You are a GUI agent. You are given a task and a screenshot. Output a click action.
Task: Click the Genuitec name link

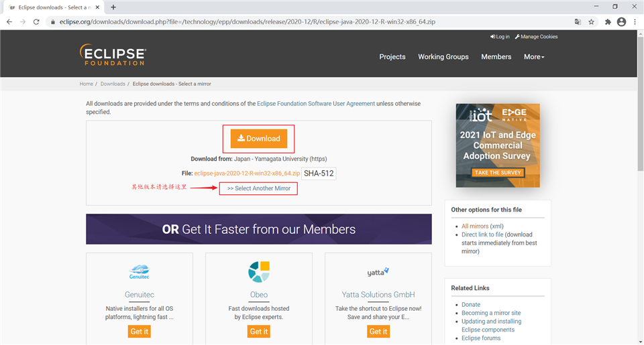coord(140,295)
